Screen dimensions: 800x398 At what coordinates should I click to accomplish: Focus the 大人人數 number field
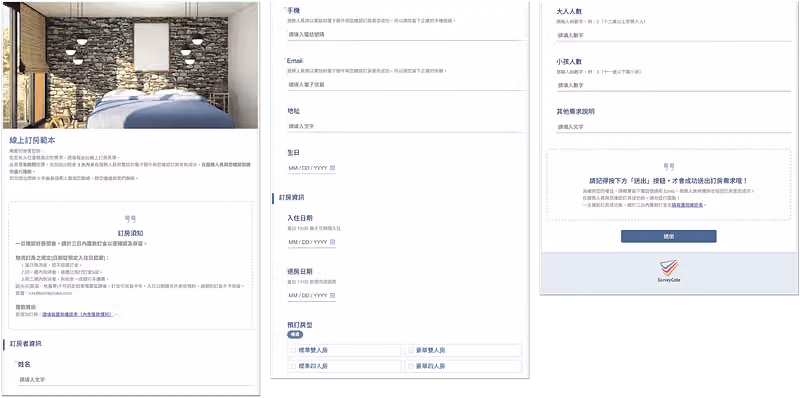(673, 36)
